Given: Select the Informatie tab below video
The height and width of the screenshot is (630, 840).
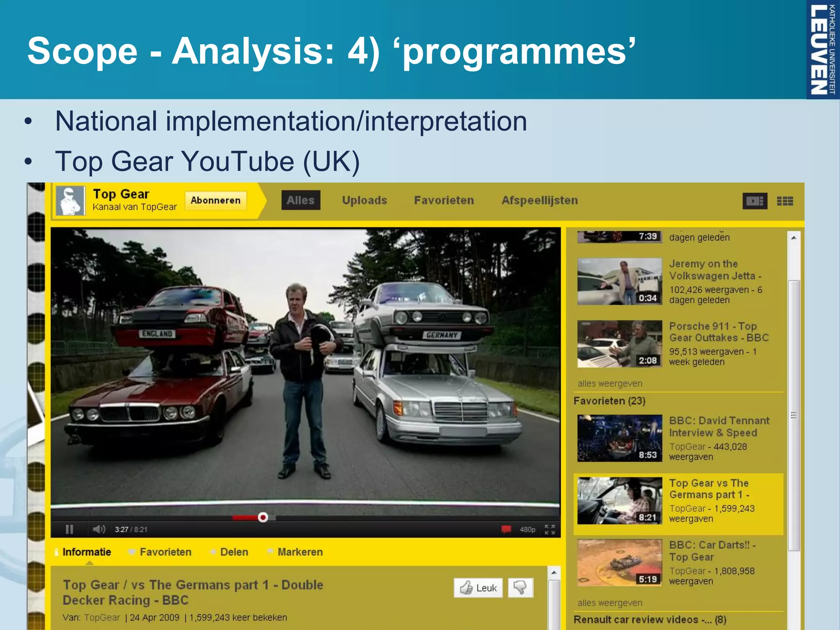Looking at the screenshot, I should pyautogui.click(x=87, y=552).
